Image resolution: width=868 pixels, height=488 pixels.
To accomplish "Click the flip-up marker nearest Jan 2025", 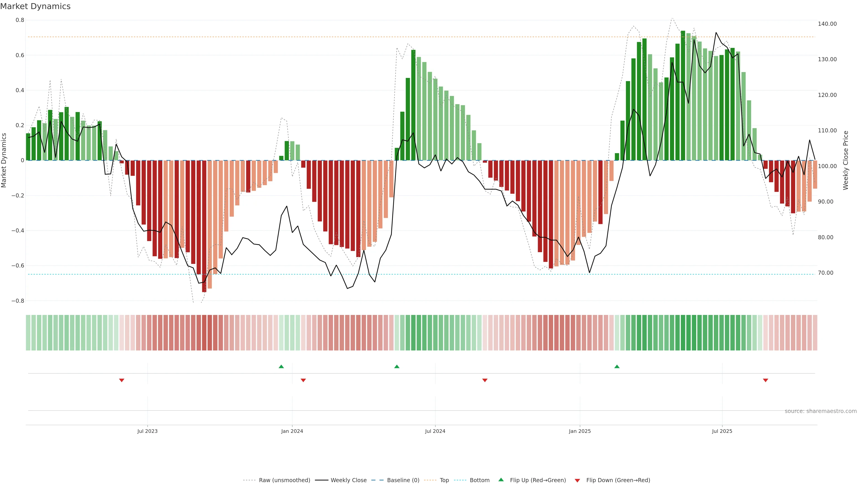I will click(617, 366).
